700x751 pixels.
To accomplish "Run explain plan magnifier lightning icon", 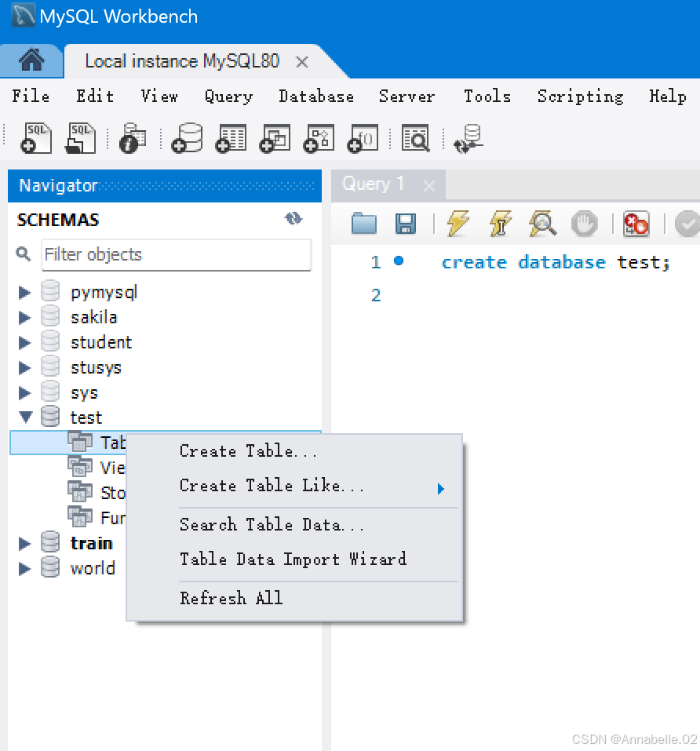I will point(542,223).
